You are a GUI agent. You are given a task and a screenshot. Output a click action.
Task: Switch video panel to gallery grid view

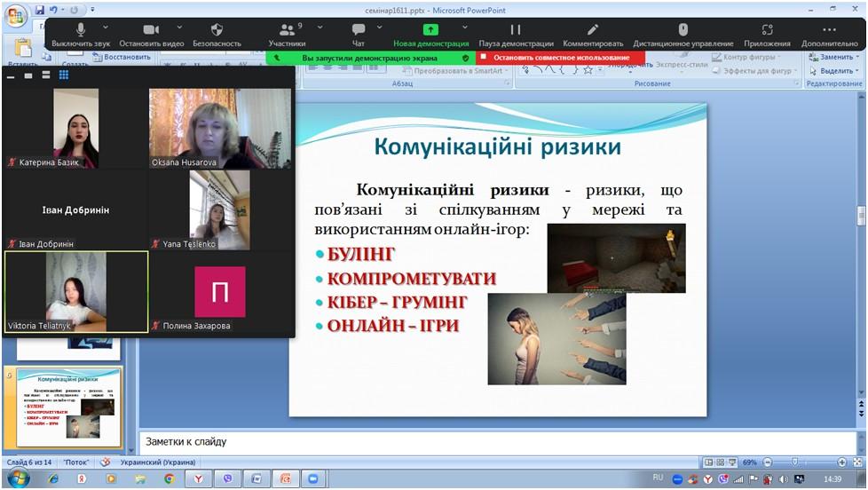[64, 75]
